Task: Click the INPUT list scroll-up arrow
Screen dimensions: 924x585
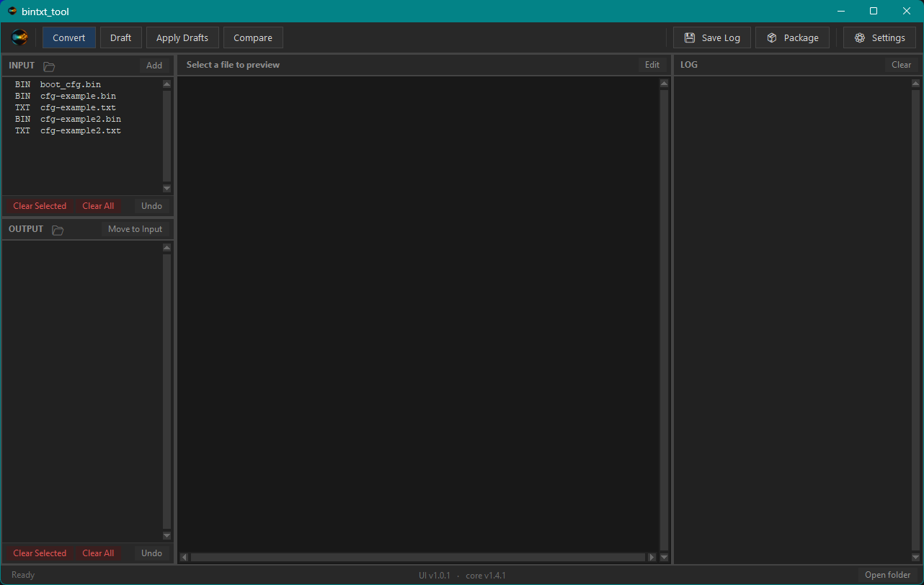Action: [x=166, y=84]
